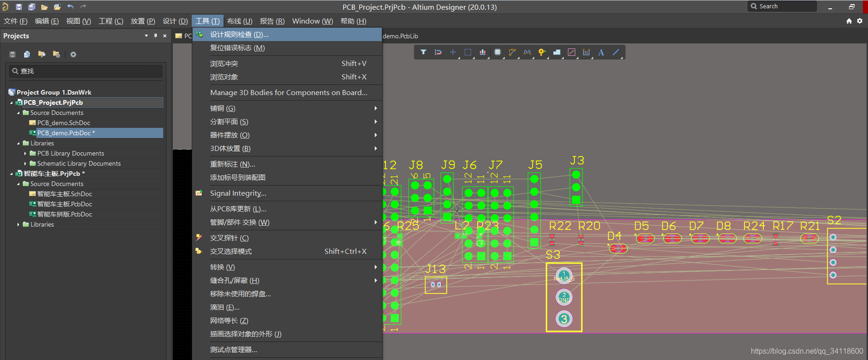868x360 pixels.
Task: Open the 3D体放置 (B) submenu
Action: pyautogui.click(x=287, y=148)
